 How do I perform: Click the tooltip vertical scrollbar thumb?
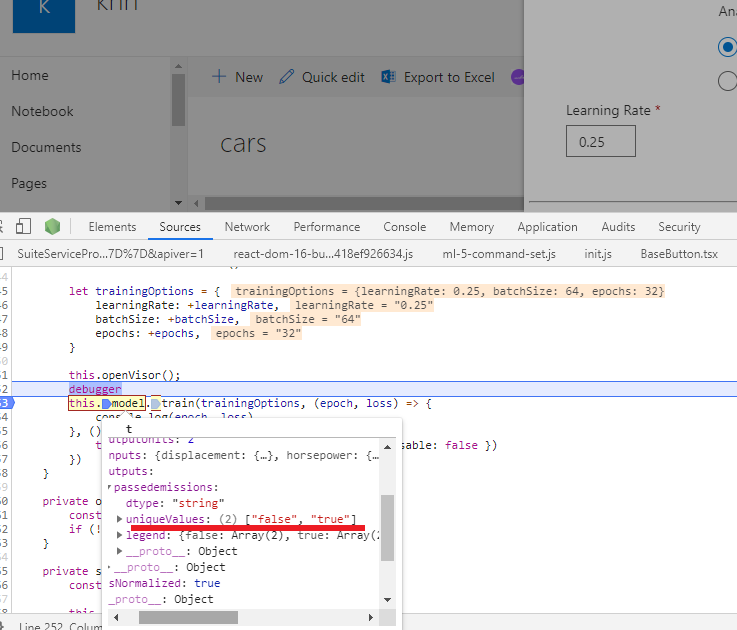387,528
